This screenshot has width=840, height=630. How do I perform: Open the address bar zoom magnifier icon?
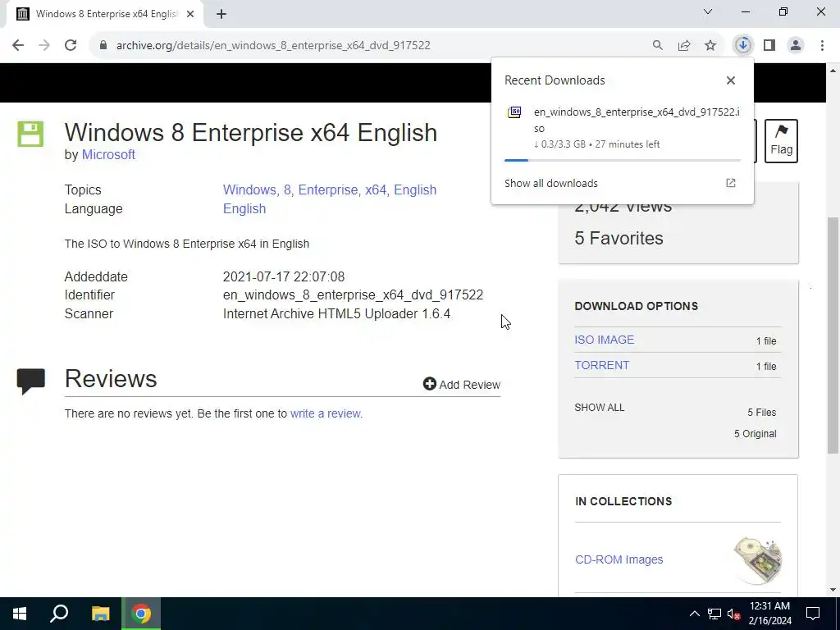[x=657, y=45]
